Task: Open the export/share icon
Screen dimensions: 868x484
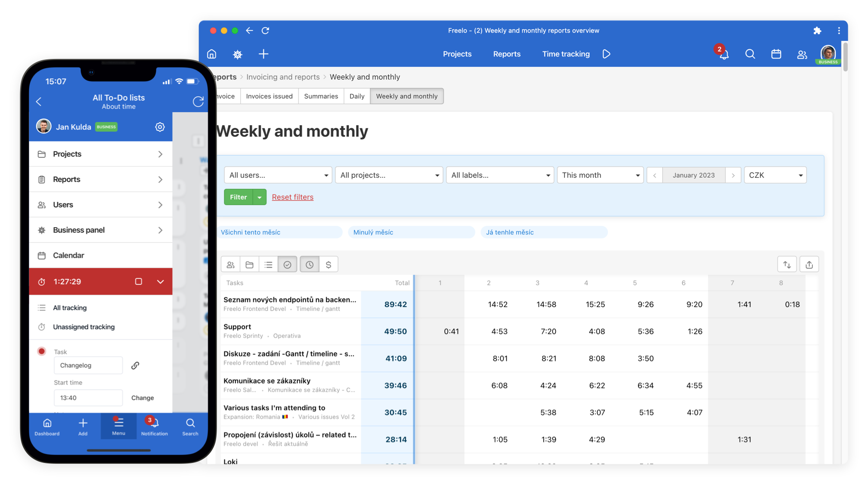Action: pyautogui.click(x=809, y=264)
